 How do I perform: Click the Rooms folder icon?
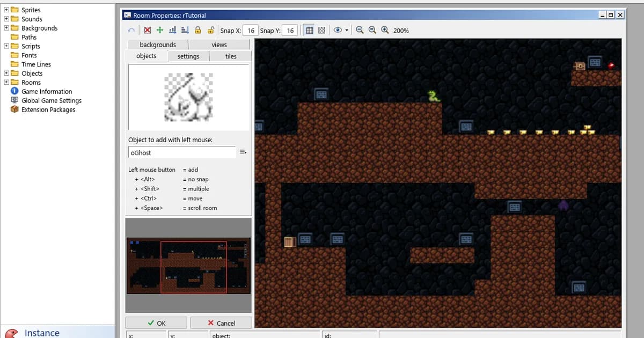[x=14, y=82]
